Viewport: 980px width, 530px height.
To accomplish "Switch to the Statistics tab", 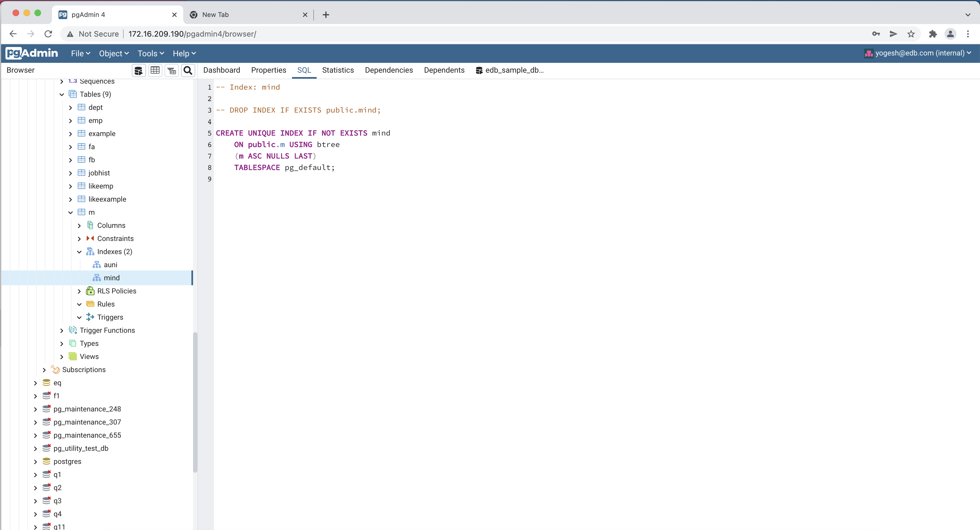I will pyautogui.click(x=338, y=70).
